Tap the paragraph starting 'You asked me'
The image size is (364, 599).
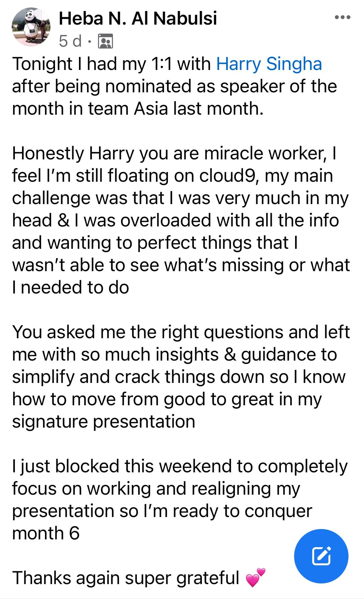181,377
